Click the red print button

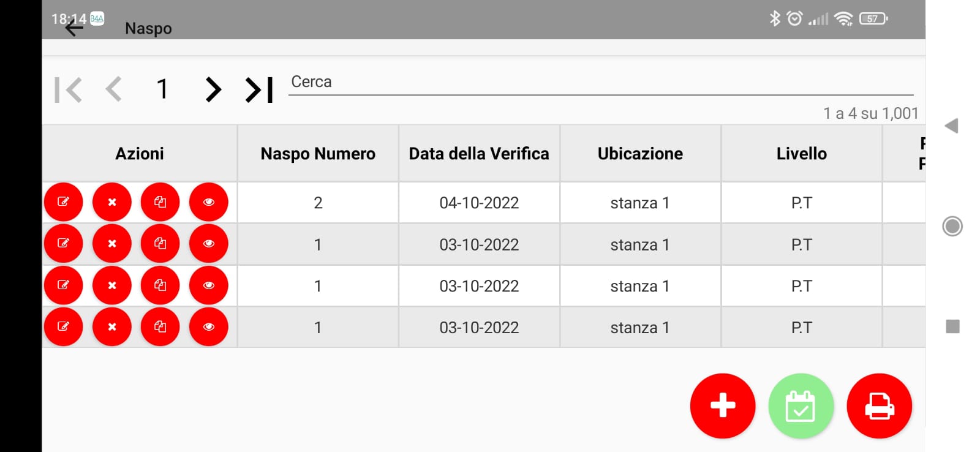pyautogui.click(x=879, y=405)
